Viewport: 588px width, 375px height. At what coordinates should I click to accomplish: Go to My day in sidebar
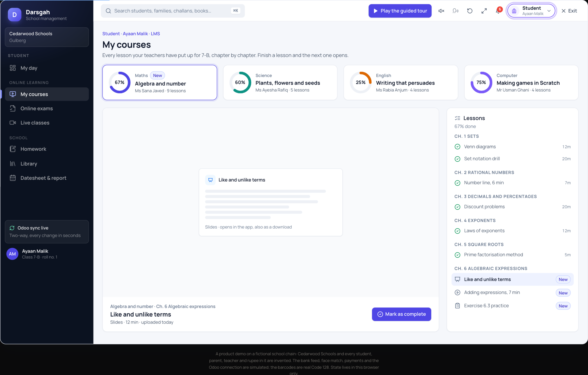click(x=47, y=68)
